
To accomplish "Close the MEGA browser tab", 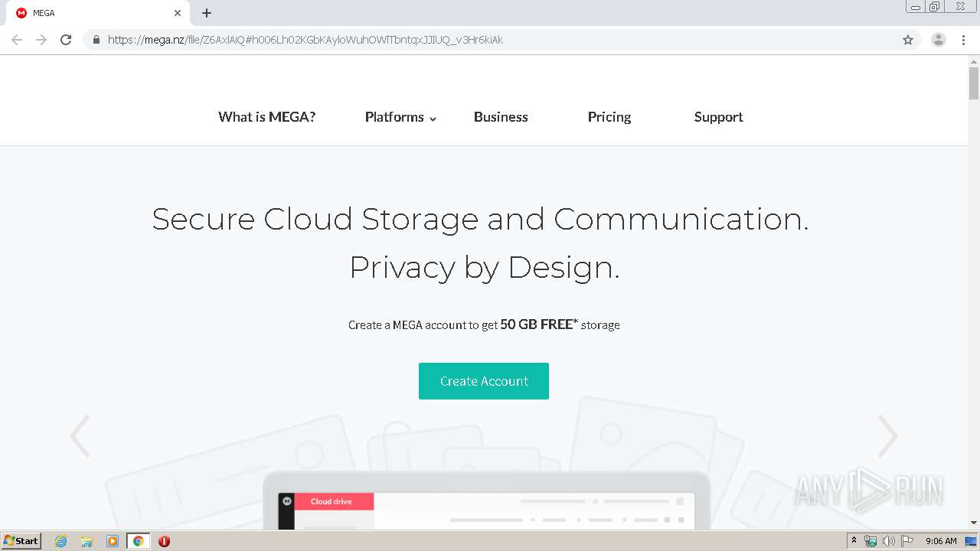I will coord(178,13).
